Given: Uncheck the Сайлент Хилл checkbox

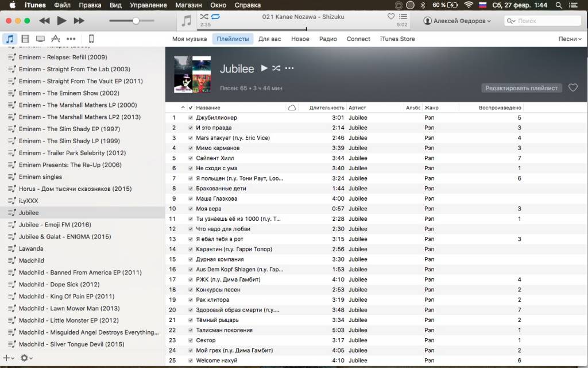Looking at the screenshot, I should pos(191,159).
